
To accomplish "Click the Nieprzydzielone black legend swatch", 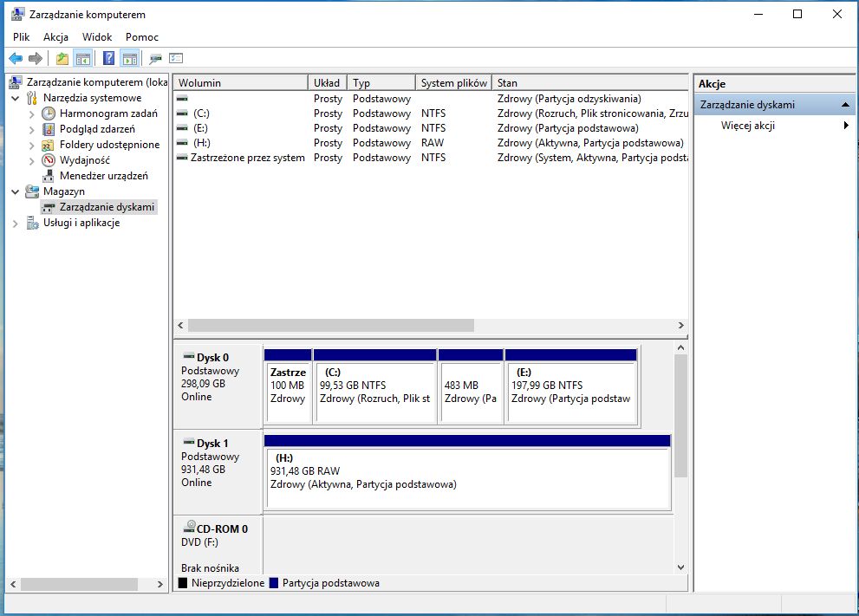I will coord(183,583).
